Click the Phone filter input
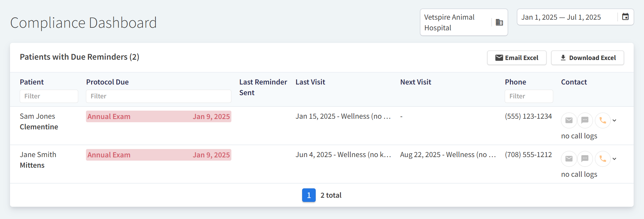This screenshot has height=219, width=644. [x=529, y=96]
